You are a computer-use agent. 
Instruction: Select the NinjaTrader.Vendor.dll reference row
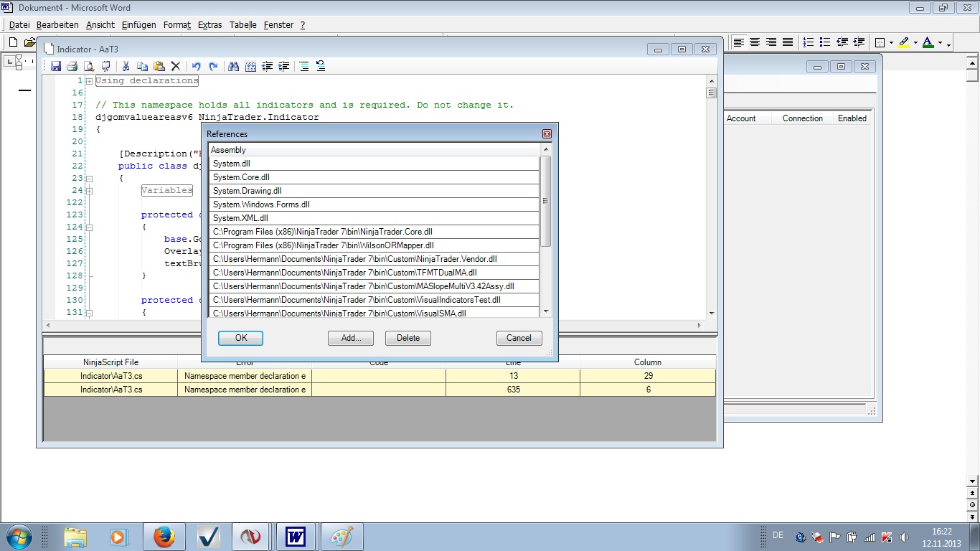tap(374, 259)
